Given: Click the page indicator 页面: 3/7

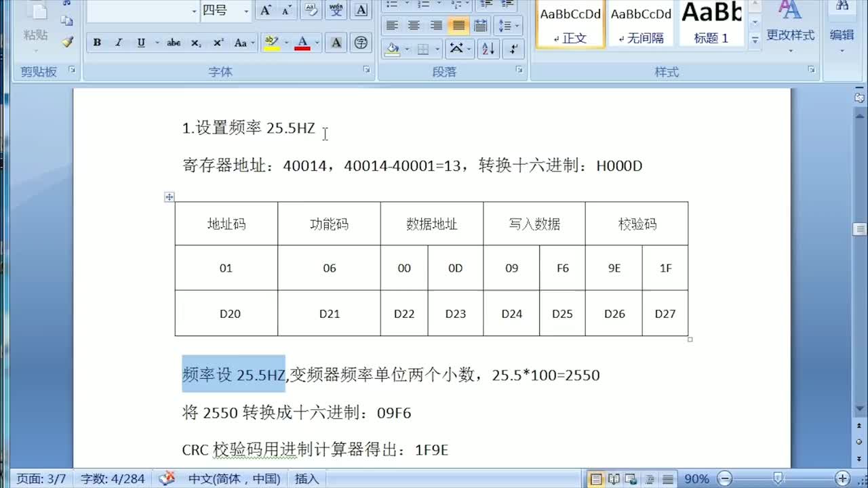Looking at the screenshot, I should click(41, 479).
